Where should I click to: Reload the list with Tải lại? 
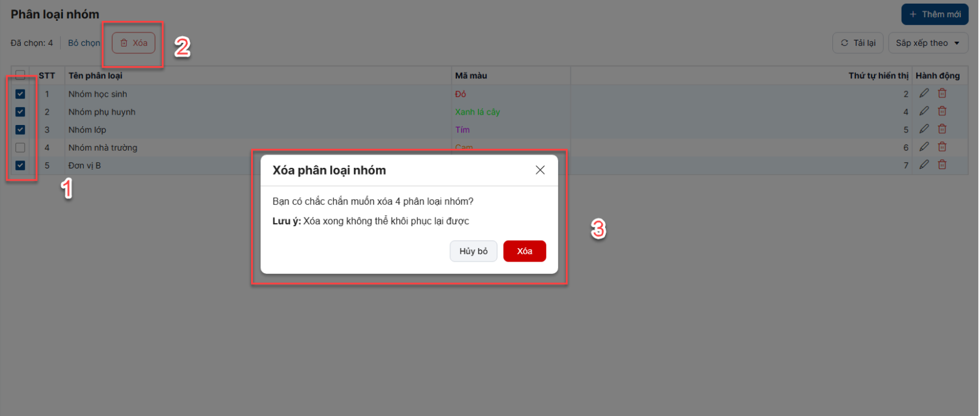(858, 43)
